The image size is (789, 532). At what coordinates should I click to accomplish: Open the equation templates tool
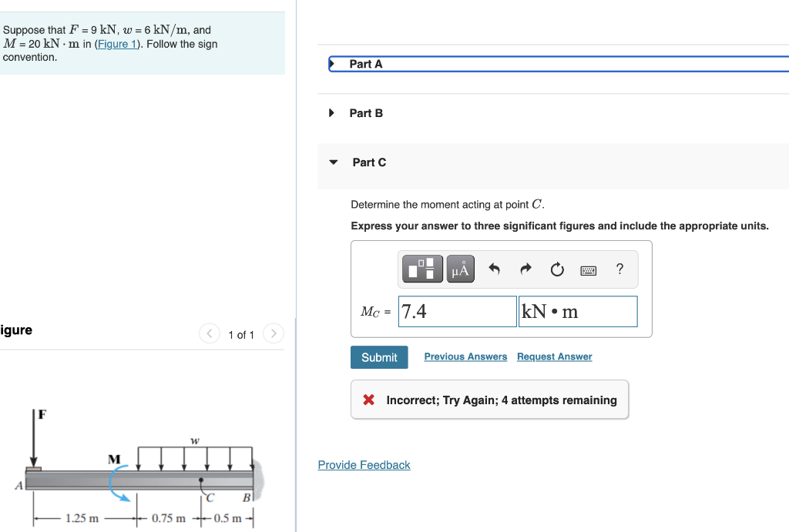tap(421, 269)
